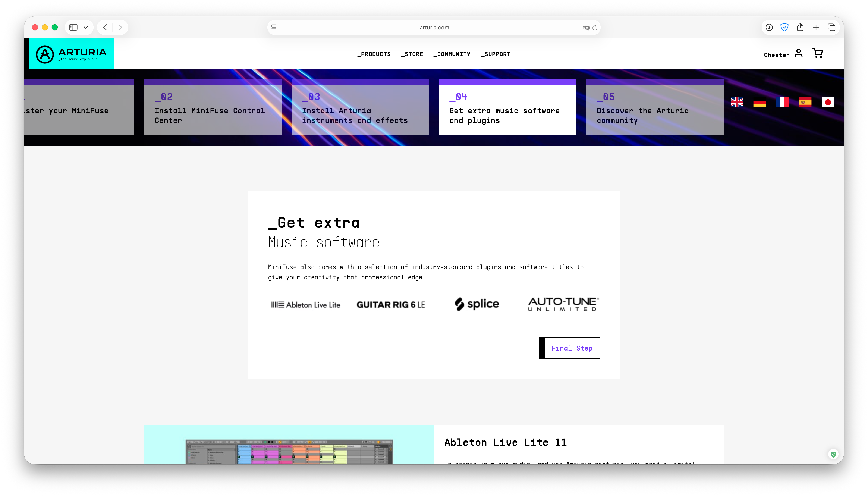Image resolution: width=868 pixels, height=496 pixels.
Task: Click the Auto-Tune Unlimited logo
Action: [563, 304]
